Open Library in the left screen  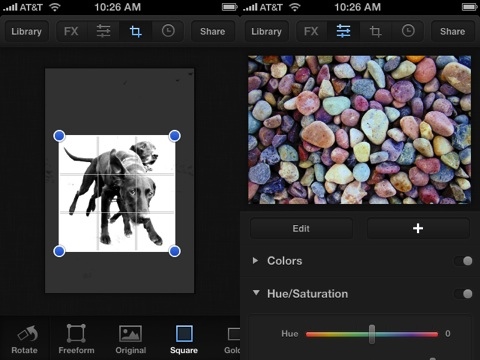pyautogui.click(x=26, y=31)
